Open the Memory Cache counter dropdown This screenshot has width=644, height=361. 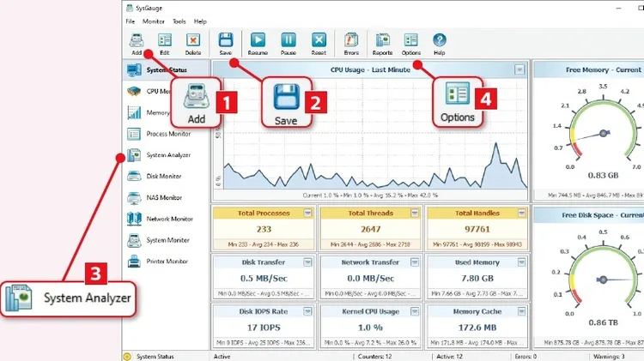click(521, 311)
